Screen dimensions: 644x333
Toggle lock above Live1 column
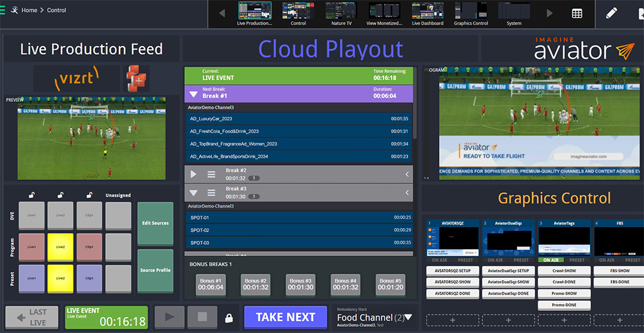pyautogui.click(x=31, y=195)
